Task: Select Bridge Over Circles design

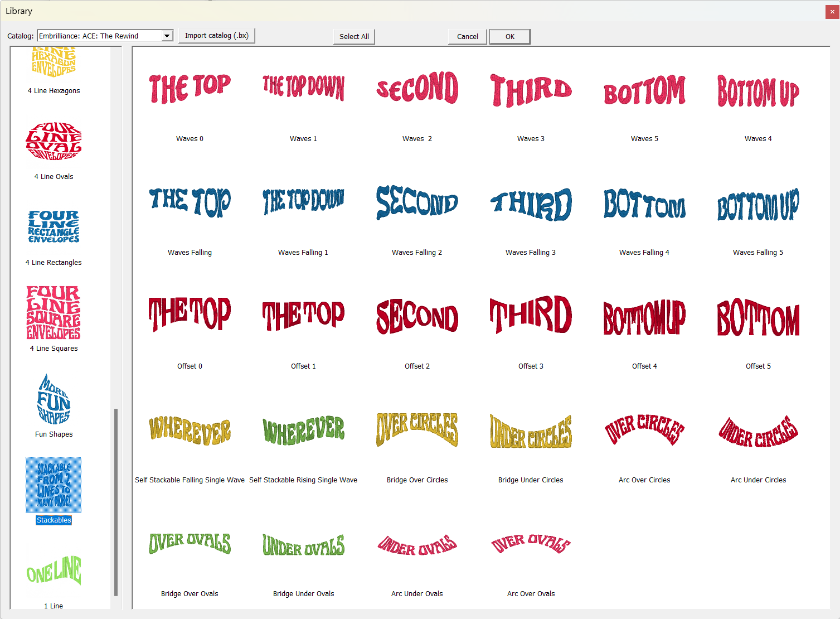Action: (417, 431)
